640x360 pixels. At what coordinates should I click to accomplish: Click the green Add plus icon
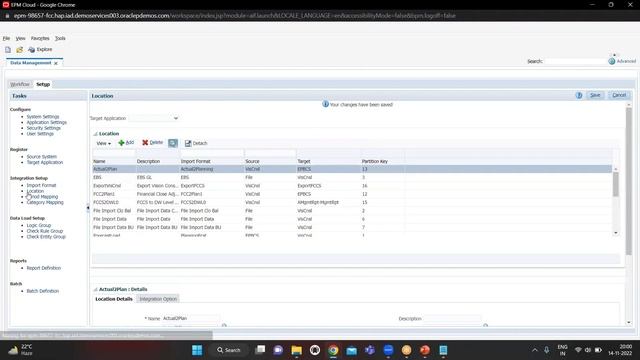click(x=121, y=143)
